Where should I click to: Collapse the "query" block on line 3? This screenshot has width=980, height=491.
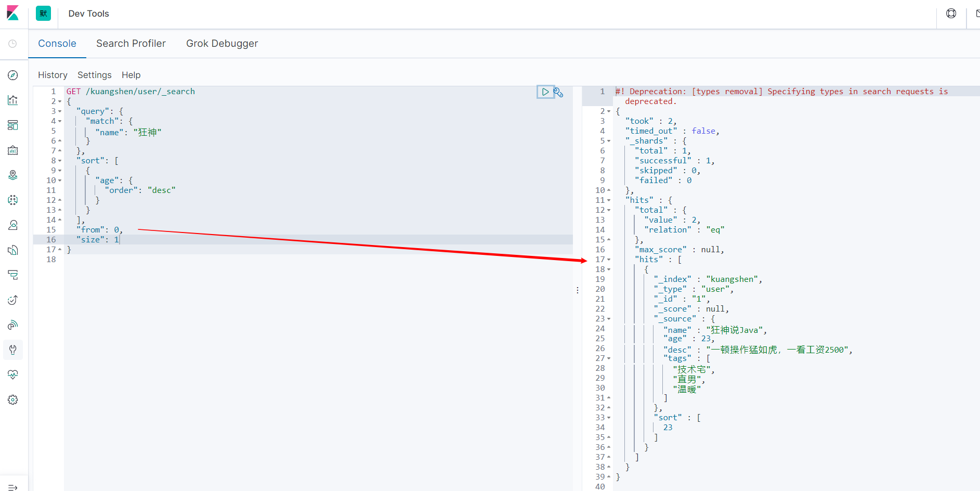point(60,111)
